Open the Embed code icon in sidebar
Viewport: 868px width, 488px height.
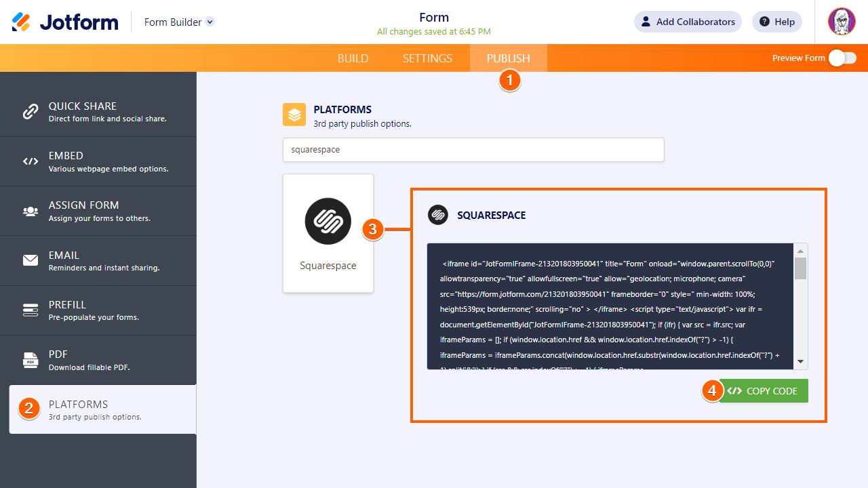(30, 161)
